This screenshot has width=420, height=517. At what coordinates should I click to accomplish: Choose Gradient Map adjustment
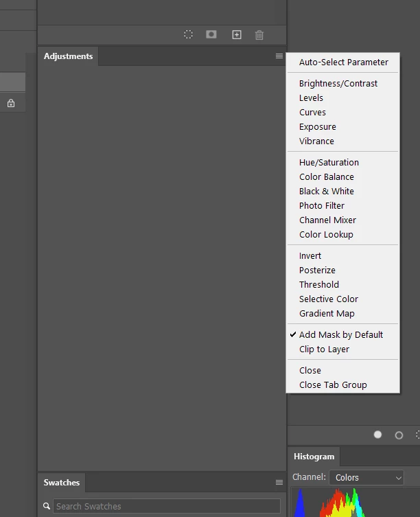click(x=343, y=314)
